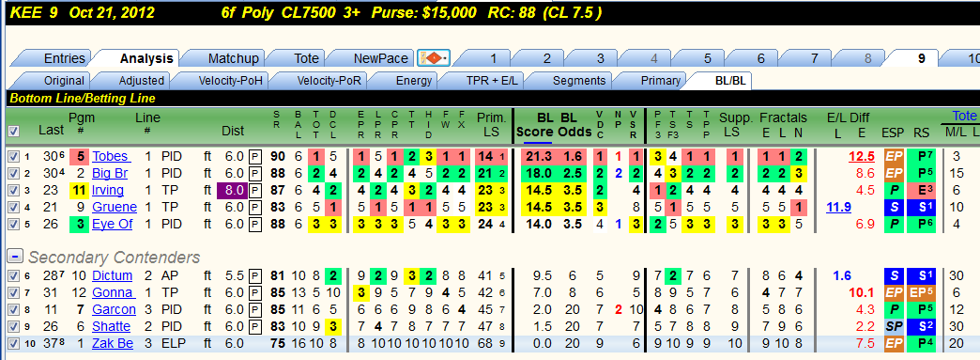Open the Tobes horse link
The width and height of the screenshot is (980, 360).
pos(112,156)
